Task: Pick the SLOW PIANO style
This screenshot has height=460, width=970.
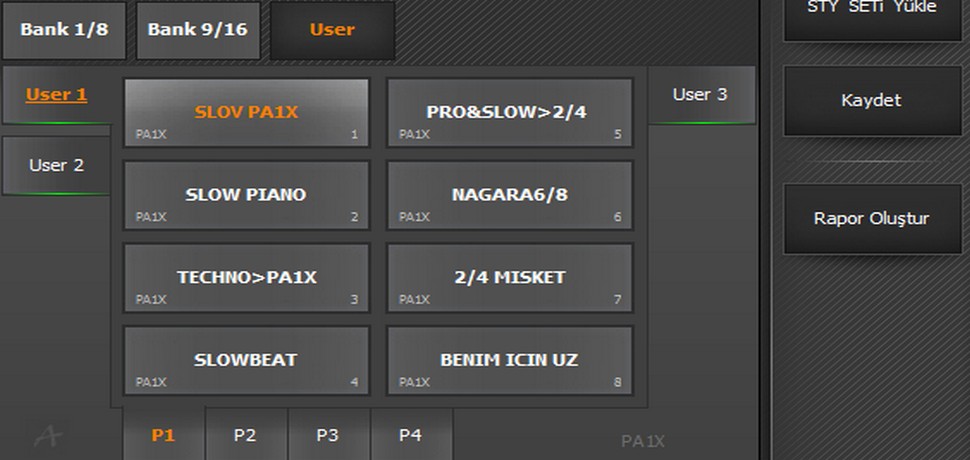Action: click(246, 195)
